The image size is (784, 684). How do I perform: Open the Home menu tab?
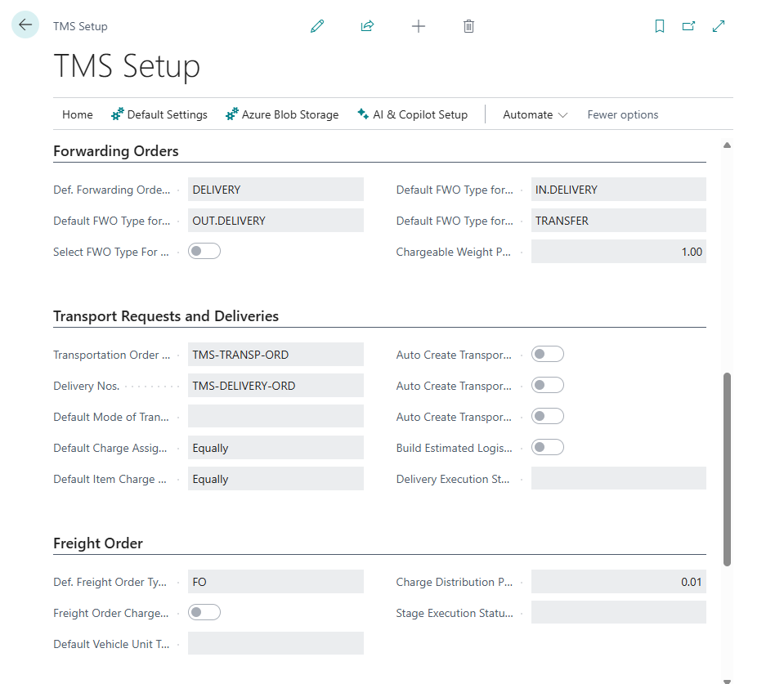click(78, 114)
